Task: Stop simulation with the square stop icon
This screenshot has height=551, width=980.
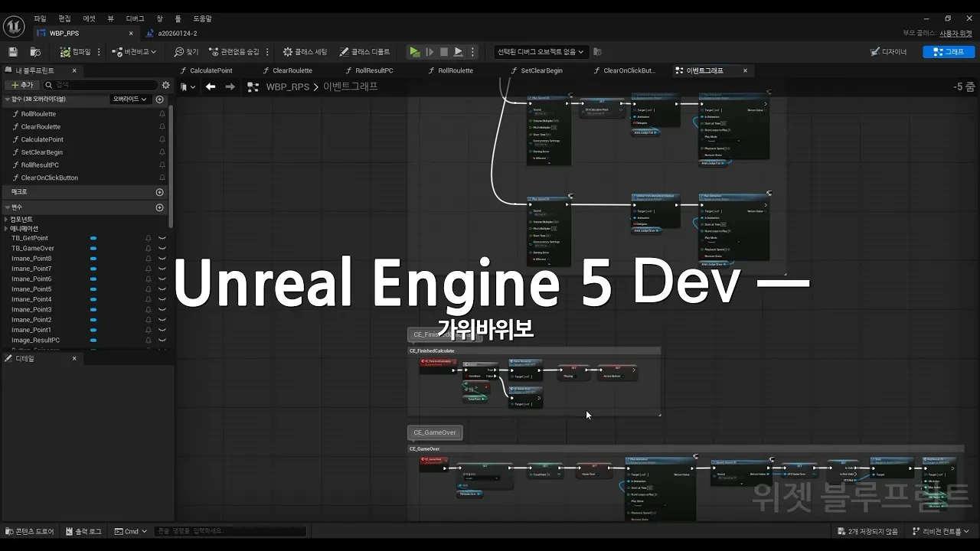Action: pyautogui.click(x=444, y=52)
